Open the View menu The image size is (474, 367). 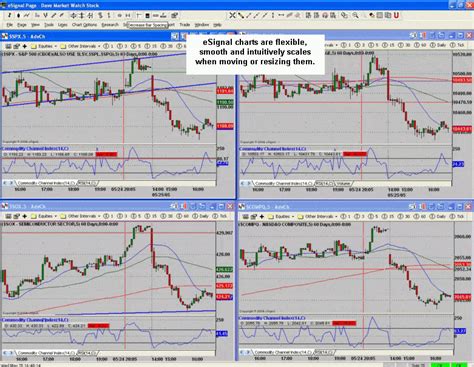click(x=35, y=25)
